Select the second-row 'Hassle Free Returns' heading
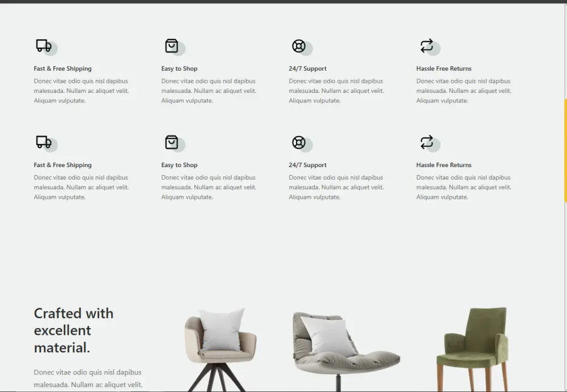Viewport: 567px width, 392px height. click(444, 165)
